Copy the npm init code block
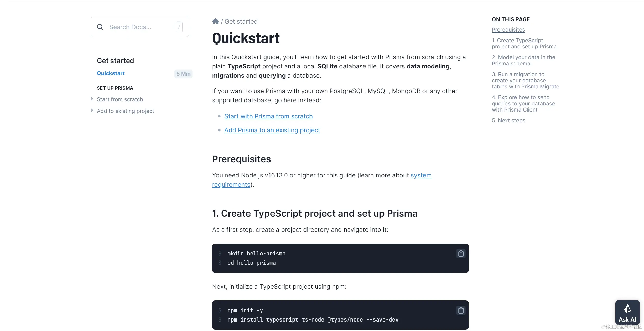 pos(461,311)
